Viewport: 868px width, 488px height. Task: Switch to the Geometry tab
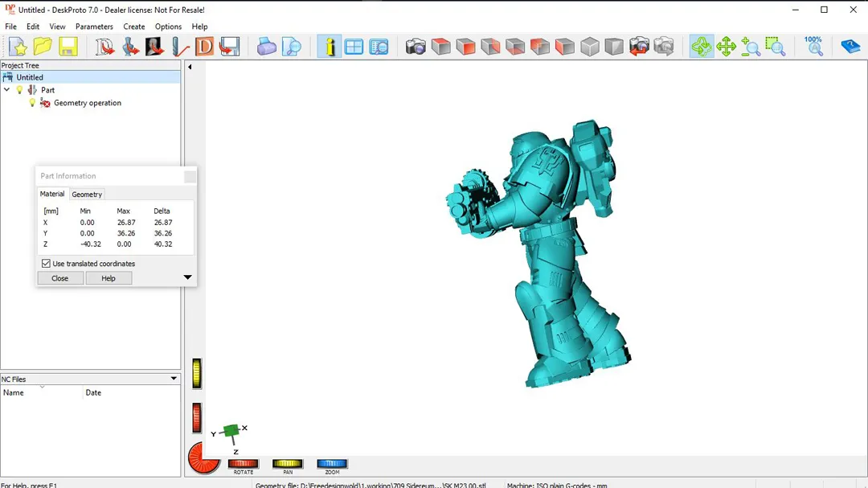87,195
